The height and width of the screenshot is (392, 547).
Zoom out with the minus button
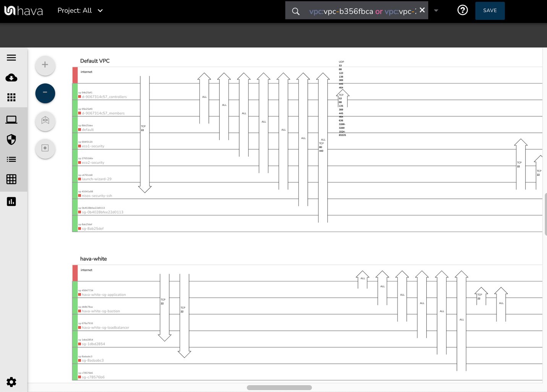click(45, 93)
